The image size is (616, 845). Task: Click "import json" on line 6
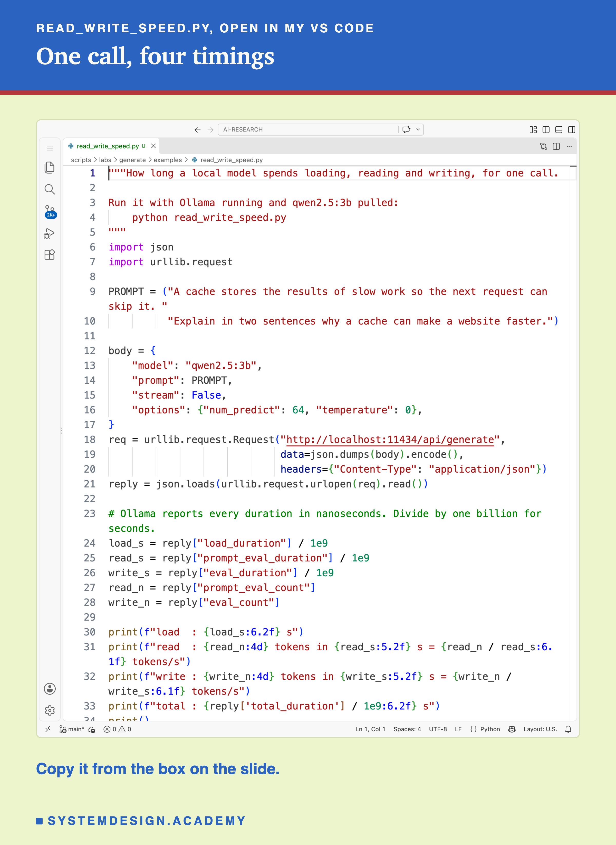141,247
